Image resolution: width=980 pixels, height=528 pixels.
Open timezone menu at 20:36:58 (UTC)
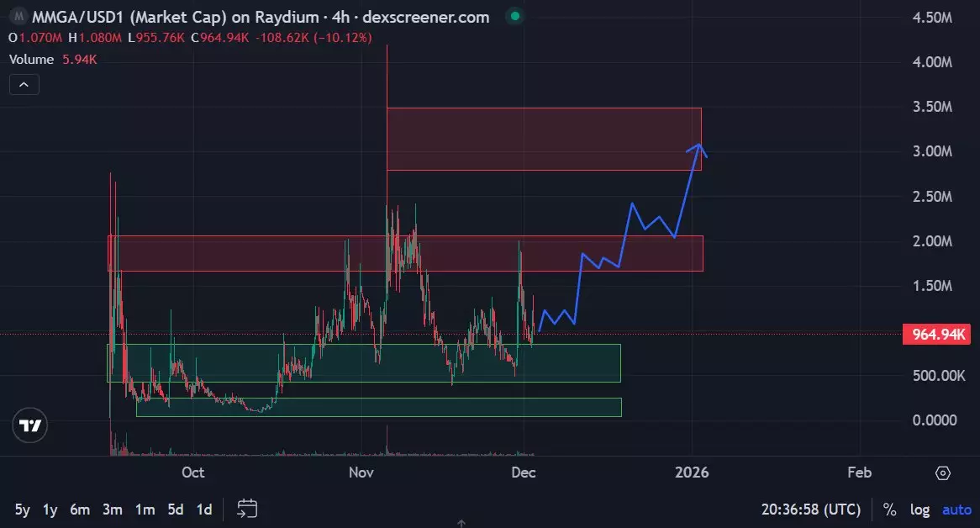click(811, 510)
